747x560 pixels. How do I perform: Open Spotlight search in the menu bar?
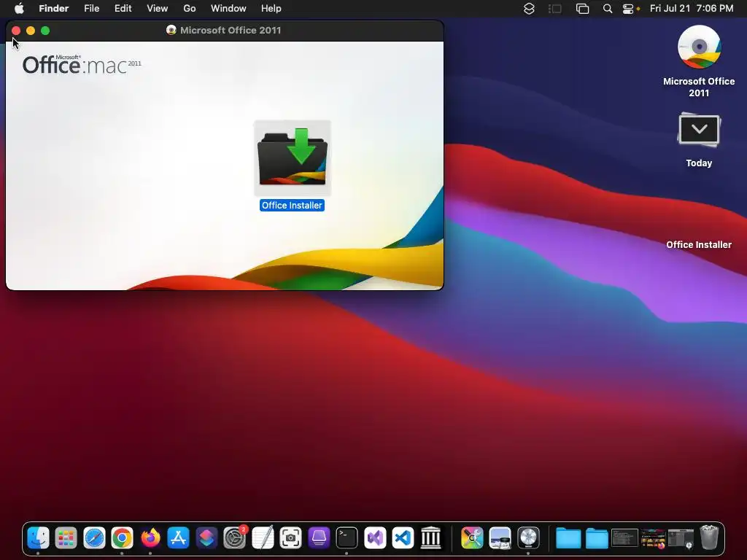click(x=608, y=9)
